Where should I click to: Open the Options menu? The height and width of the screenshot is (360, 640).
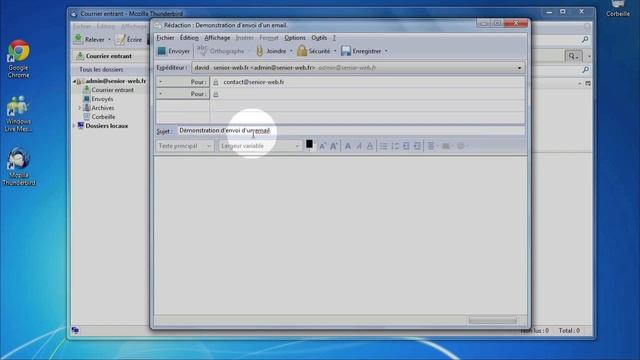[295, 38]
